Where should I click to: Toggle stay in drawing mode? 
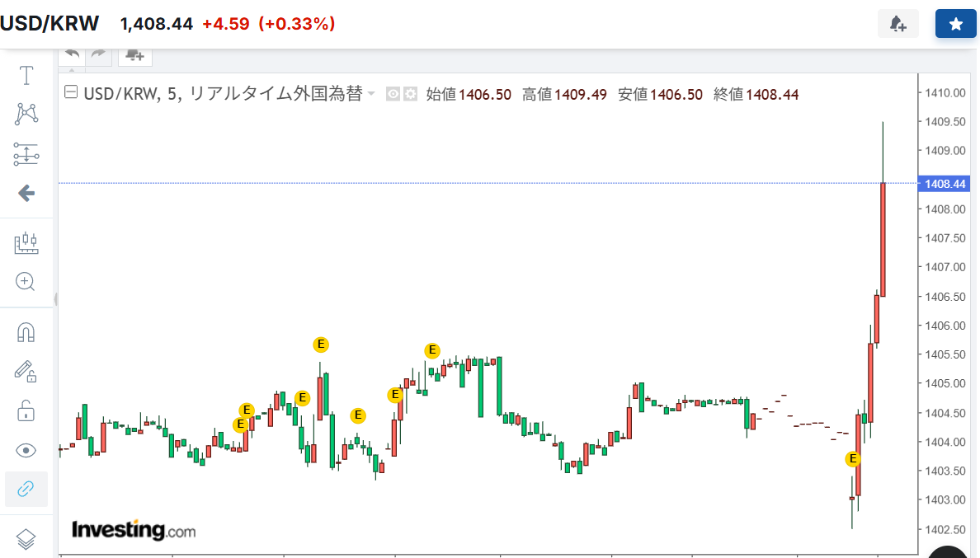[26, 371]
